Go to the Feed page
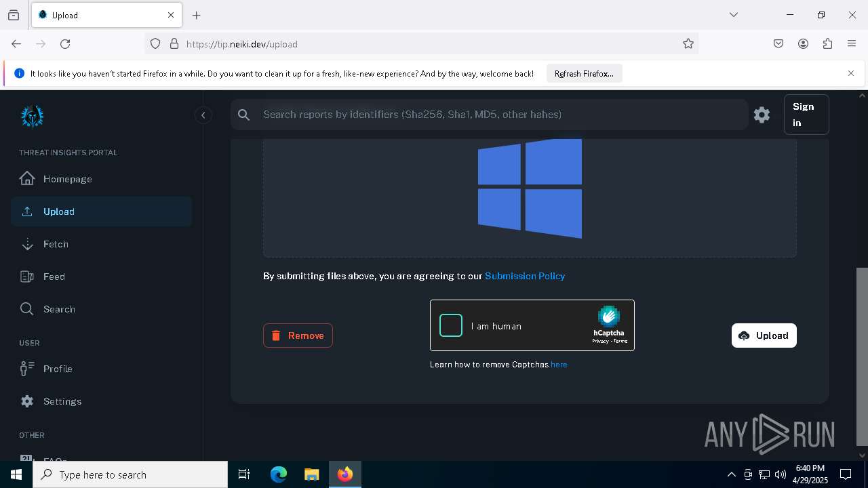Viewport: 868px width, 488px height. tap(101, 277)
